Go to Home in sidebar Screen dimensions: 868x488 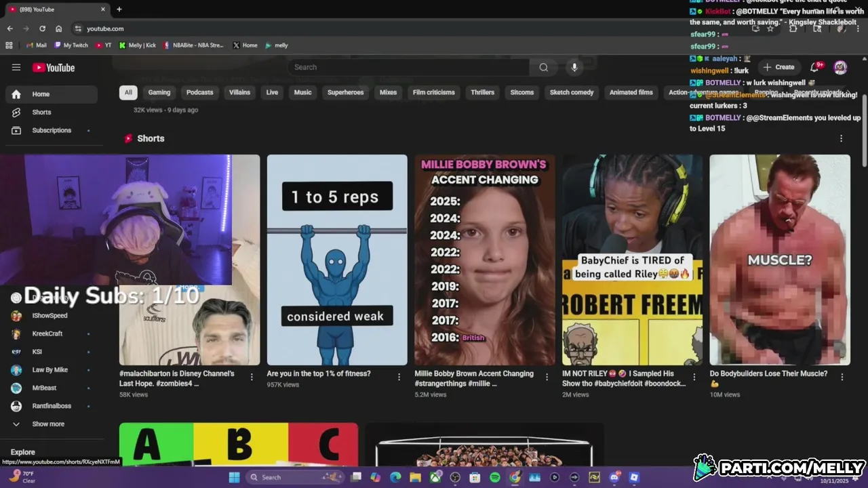pos(52,94)
